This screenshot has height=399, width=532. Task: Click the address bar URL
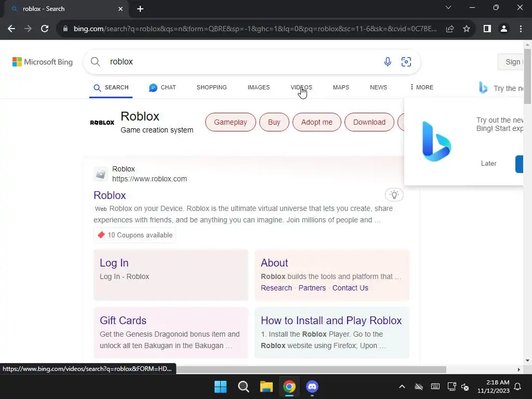[x=255, y=29]
